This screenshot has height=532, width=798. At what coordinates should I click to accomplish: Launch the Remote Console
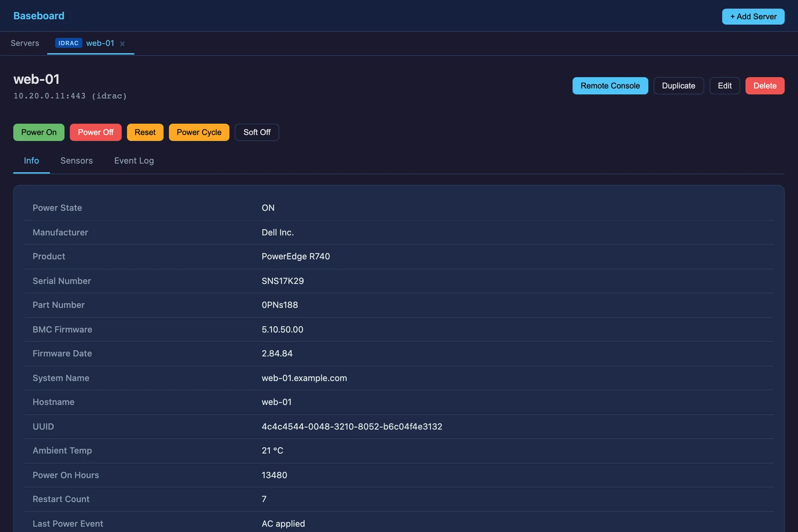pos(610,86)
